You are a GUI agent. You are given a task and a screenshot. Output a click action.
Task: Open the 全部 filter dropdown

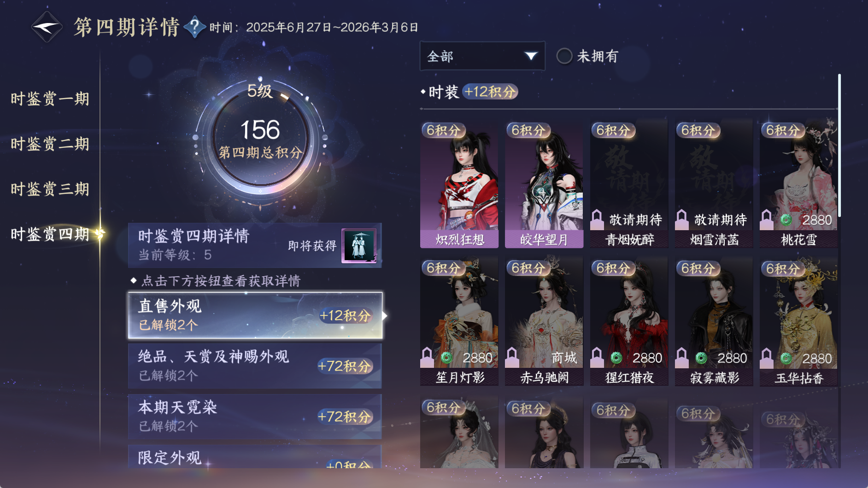tap(482, 56)
